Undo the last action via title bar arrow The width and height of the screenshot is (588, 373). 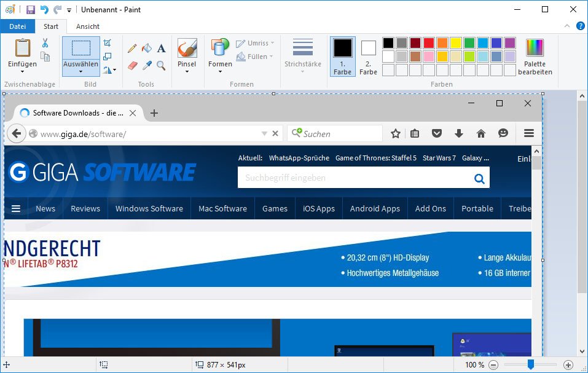[x=44, y=9]
